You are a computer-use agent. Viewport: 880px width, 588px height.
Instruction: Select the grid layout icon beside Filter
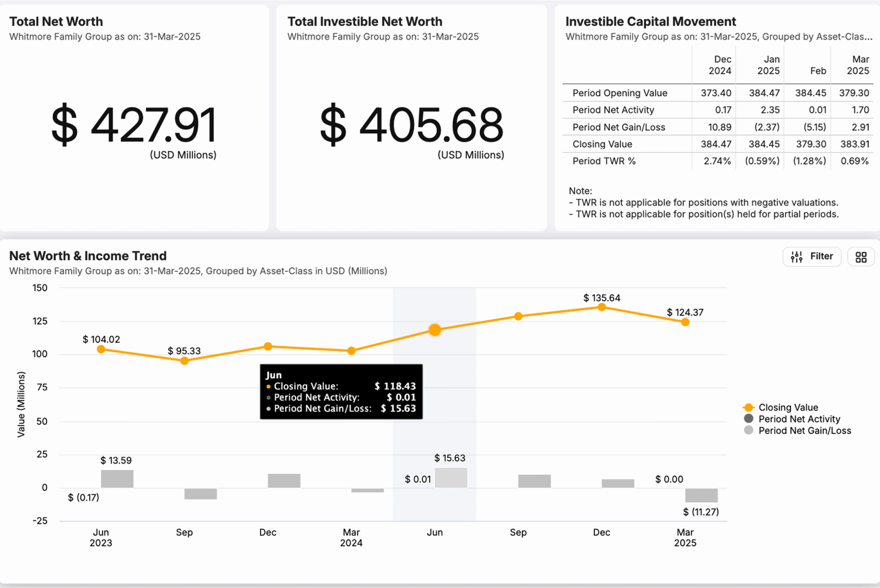861,257
